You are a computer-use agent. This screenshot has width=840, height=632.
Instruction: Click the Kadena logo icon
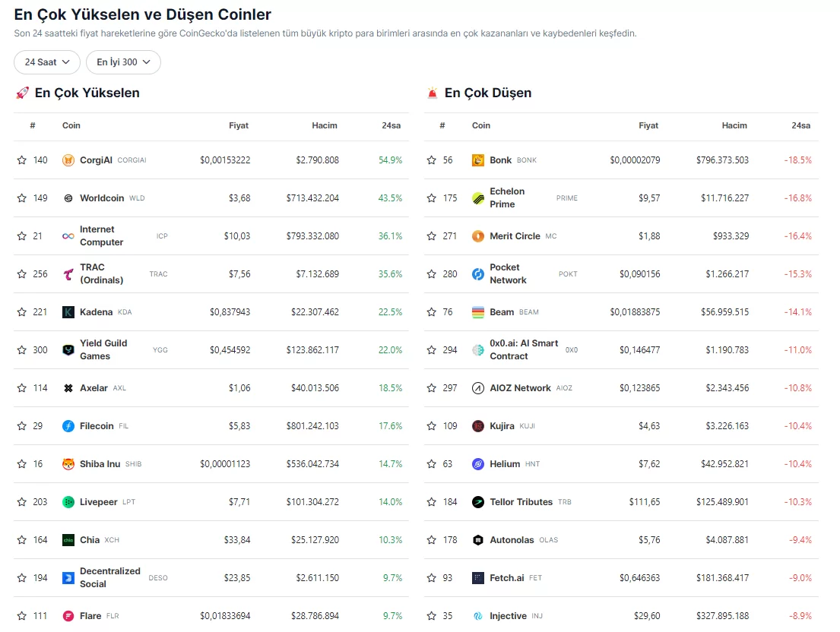click(x=68, y=312)
